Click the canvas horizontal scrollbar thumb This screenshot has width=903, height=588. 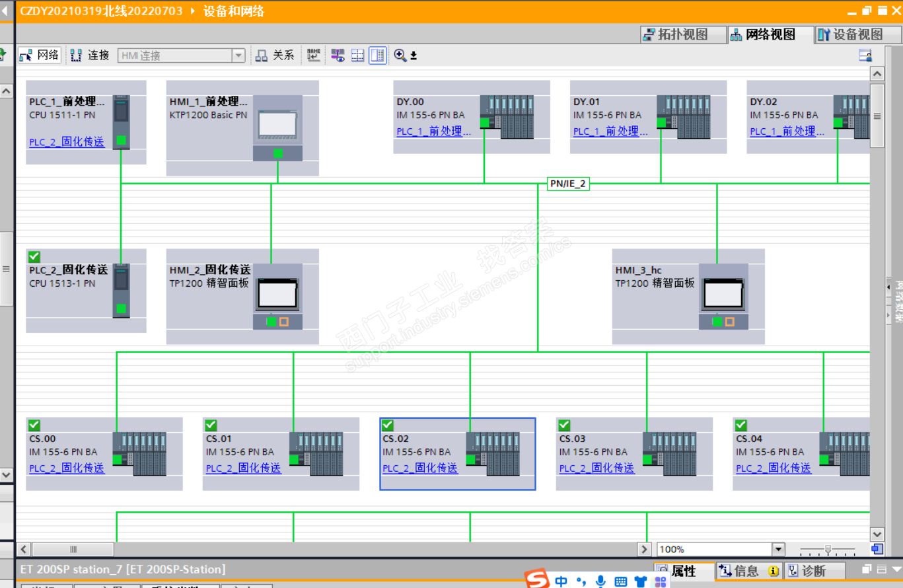pos(73,549)
